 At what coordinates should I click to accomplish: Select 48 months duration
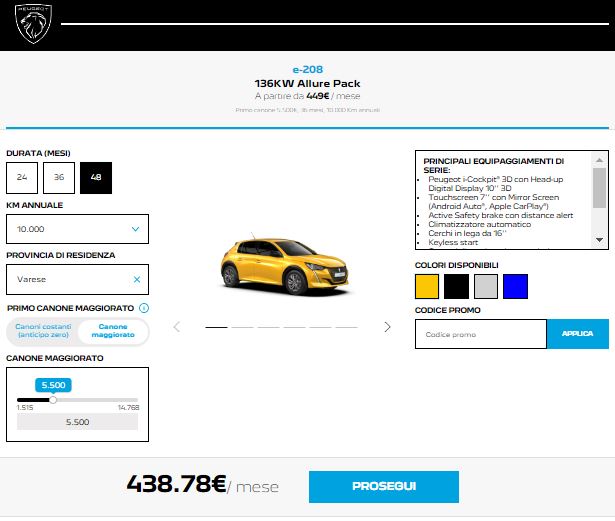coord(96,177)
